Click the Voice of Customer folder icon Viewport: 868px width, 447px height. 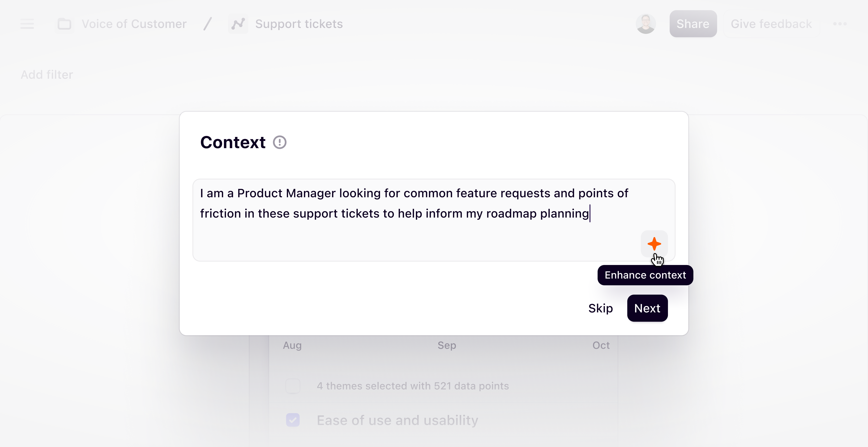pyautogui.click(x=64, y=24)
